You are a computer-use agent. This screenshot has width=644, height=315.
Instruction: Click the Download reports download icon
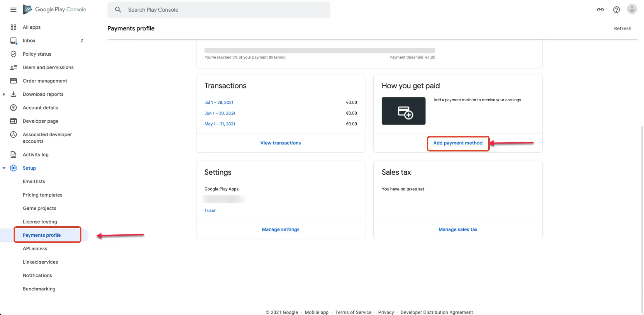[x=13, y=94]
